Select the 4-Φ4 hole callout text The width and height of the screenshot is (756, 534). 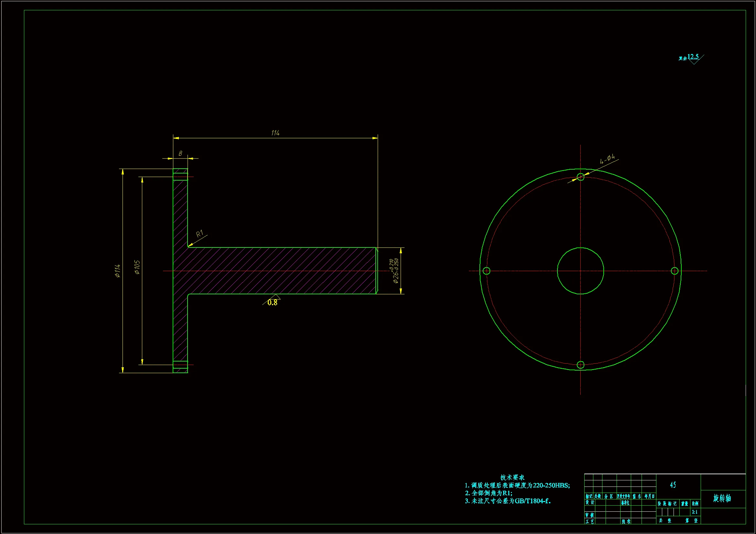(607, 159)
